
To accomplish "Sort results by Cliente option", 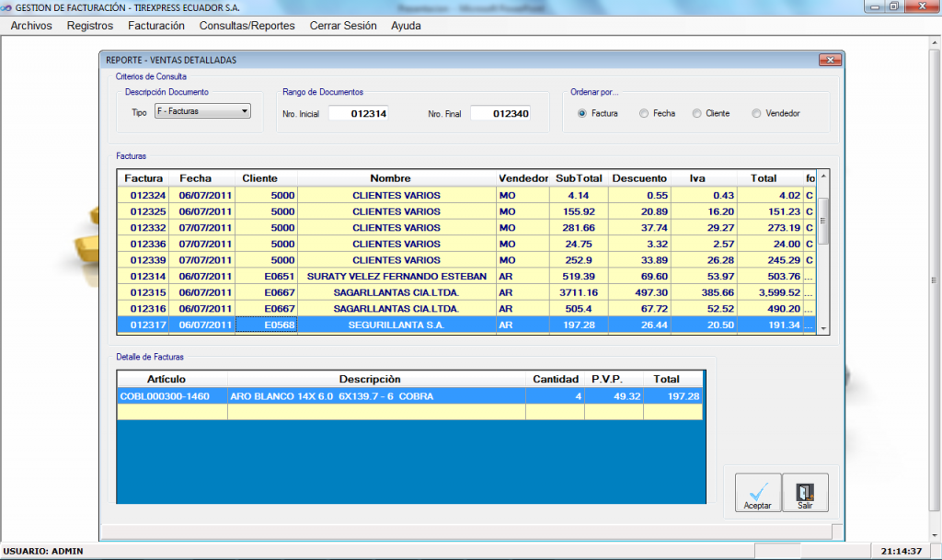I will [697, 114].
